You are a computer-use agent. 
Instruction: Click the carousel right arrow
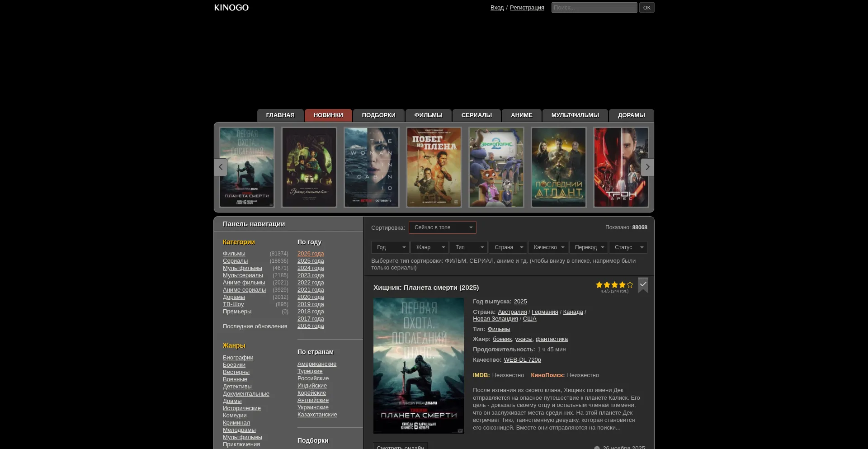coord(647,167)
